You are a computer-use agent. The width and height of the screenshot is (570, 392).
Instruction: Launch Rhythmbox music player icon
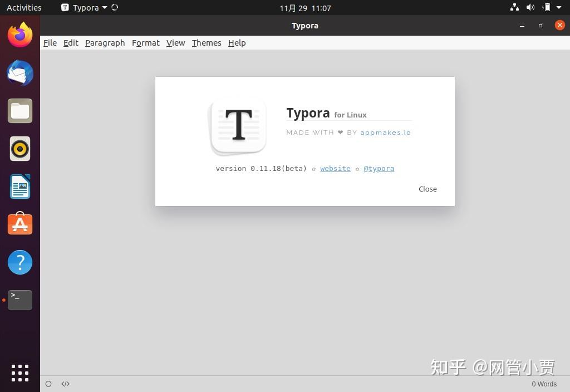point(20,149)
